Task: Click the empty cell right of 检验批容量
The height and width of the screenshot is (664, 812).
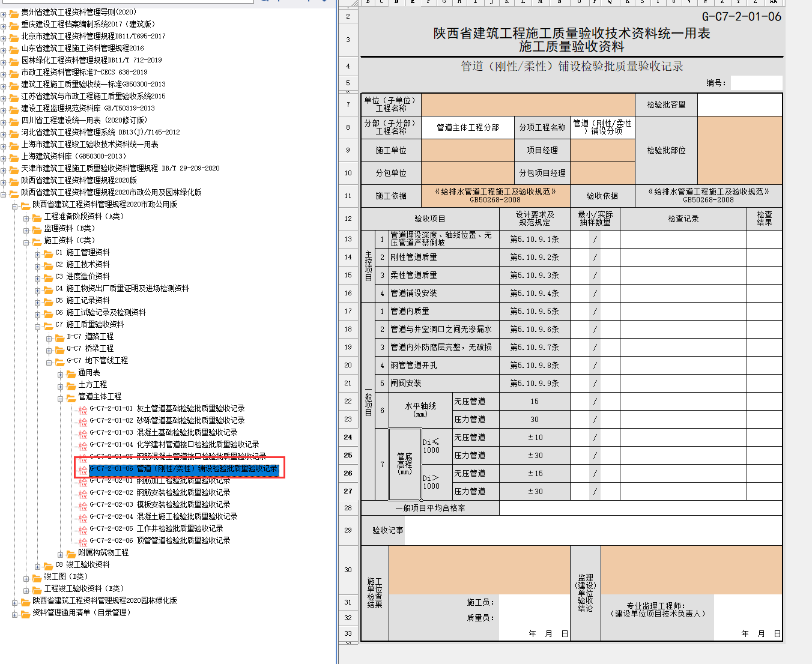Action: click(739, 104)
